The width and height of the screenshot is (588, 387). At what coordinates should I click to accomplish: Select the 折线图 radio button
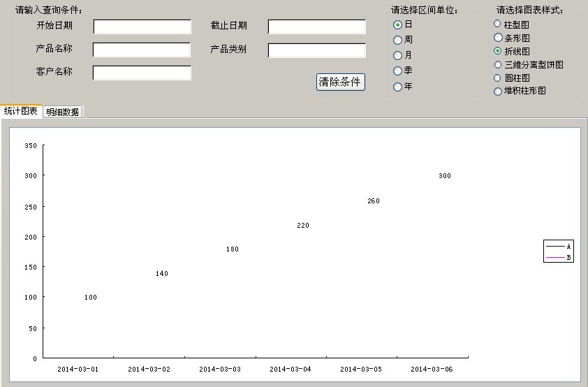coord(498,51)
